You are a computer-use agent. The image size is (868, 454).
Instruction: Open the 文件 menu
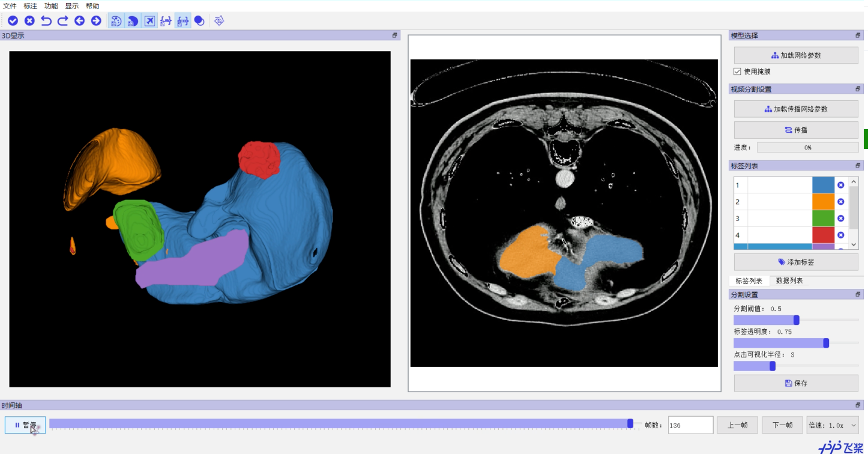coord(10,6)
